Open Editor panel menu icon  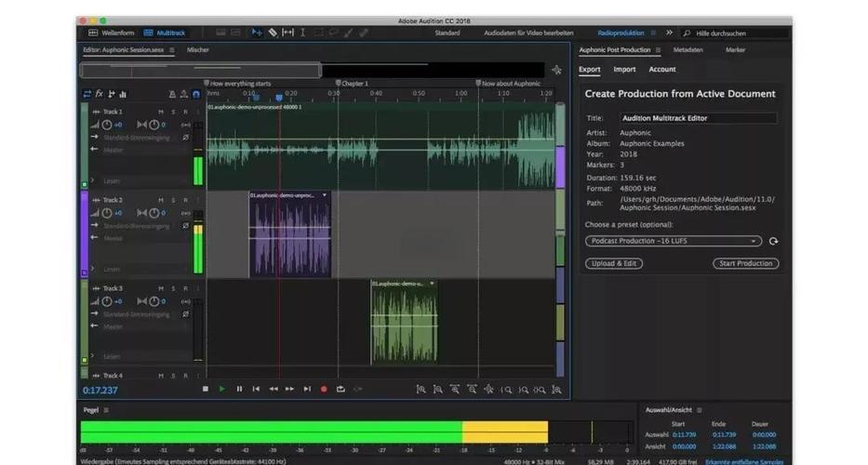tap(171, 50)
